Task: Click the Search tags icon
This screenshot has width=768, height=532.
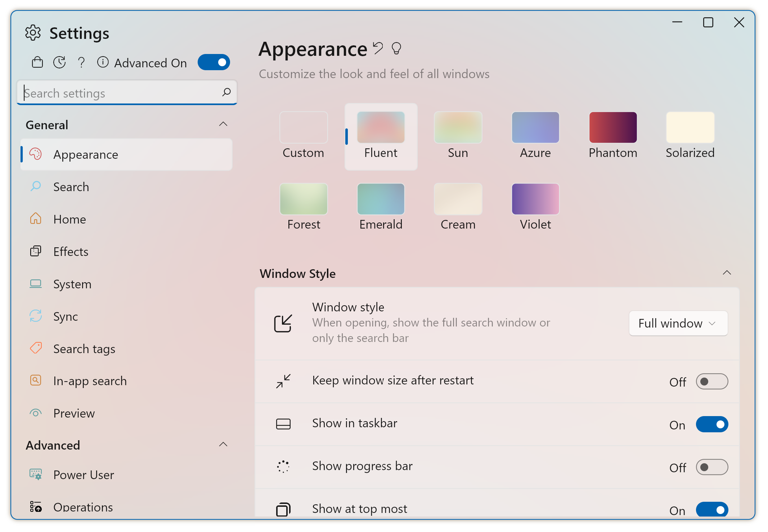Action: (x=36, y=349)
